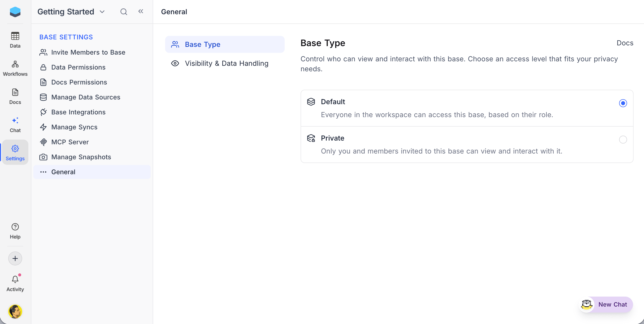This screenshot has height=324, width=644.
Task: Open Visibility & Data Handling settings
Action: click(226, 63)
